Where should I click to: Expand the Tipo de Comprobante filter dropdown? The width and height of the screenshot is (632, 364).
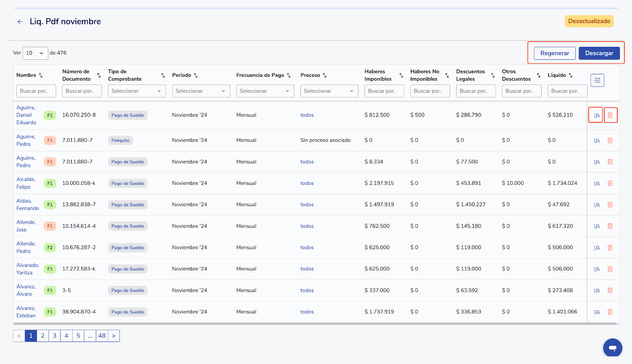click(x=136, y=91)
